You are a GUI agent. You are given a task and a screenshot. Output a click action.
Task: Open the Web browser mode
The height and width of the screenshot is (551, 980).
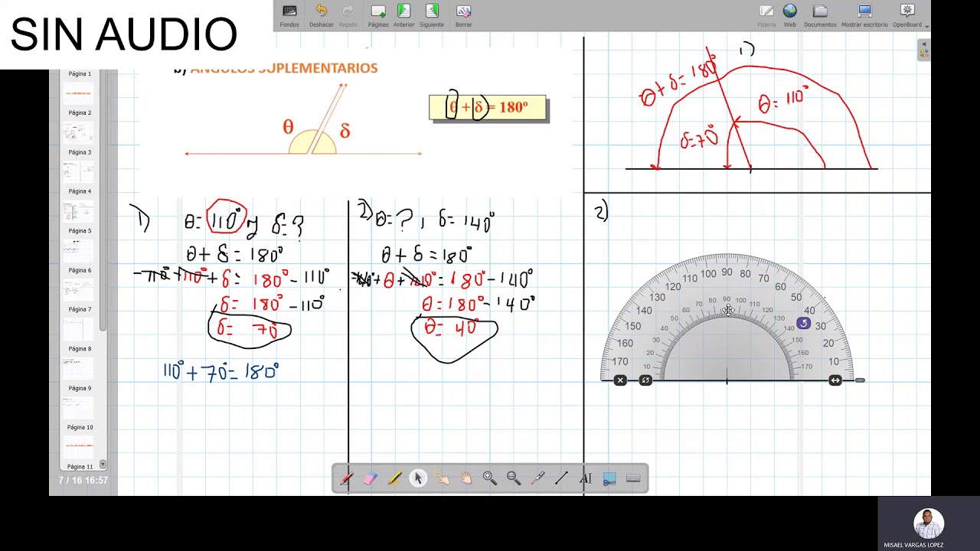coord(790,15)
